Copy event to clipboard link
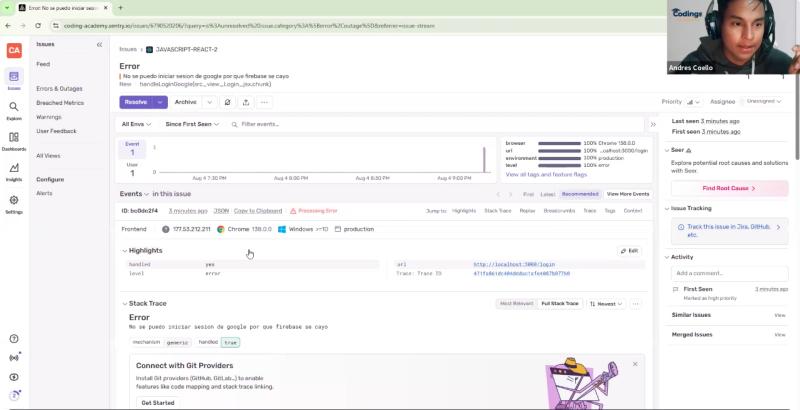 [x=258, y=211]
